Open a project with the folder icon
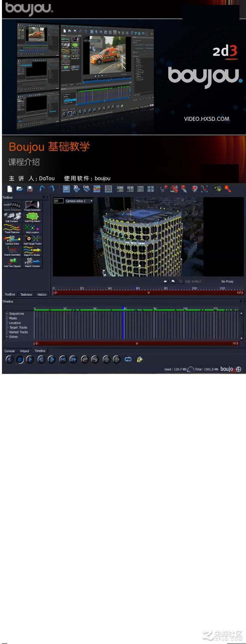Screen dimensions: 246x644 [x=20, y=189]
